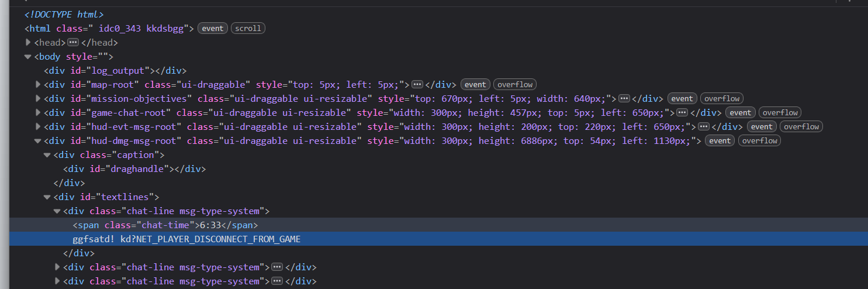The height and width of the screenshot is (289, 868).
Task: Toggle the overflow badge on the map-root row
Action: pos(515,84)
